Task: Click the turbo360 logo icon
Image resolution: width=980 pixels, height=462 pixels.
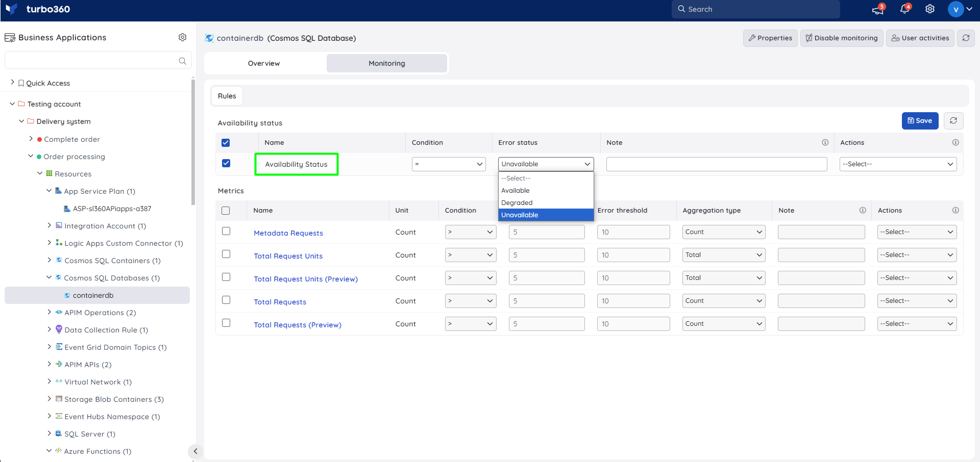Action: tap(11, 9)
